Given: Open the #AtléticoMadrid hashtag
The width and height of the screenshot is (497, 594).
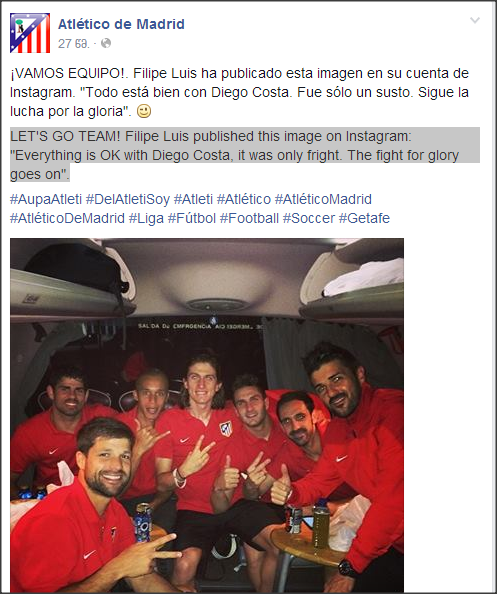Looking at the screenshot, I should [x=323, y=199].
